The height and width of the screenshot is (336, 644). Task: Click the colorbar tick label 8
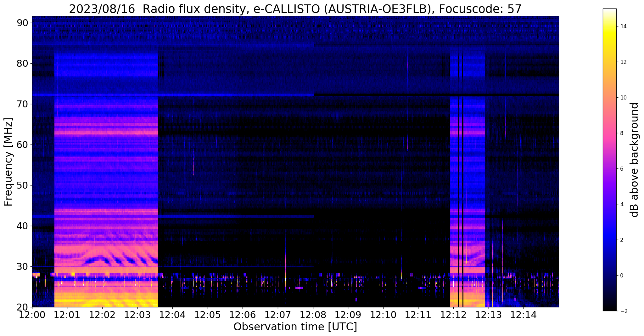(x=621, y=133)
